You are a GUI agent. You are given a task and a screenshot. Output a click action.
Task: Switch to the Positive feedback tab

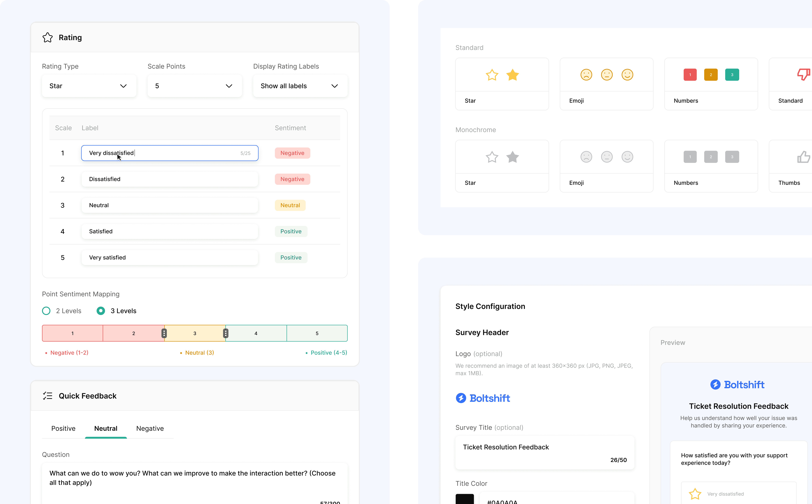pos(63,428)
